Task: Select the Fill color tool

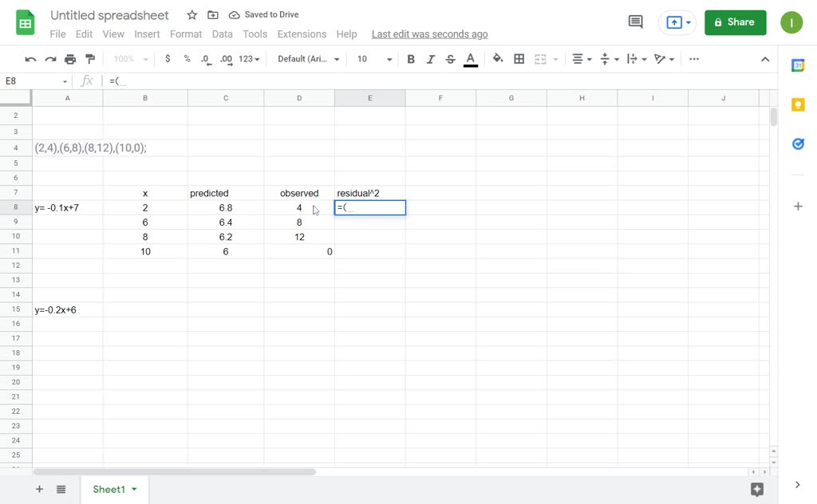Action: 497,59
